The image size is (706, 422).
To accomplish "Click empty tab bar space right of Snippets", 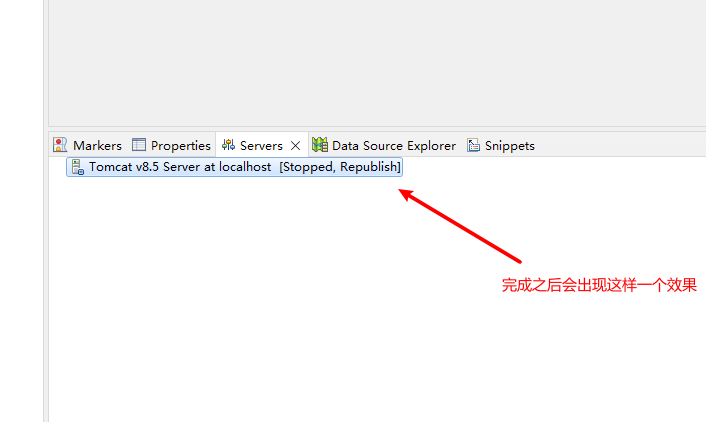I will click(x=621, y=145).
